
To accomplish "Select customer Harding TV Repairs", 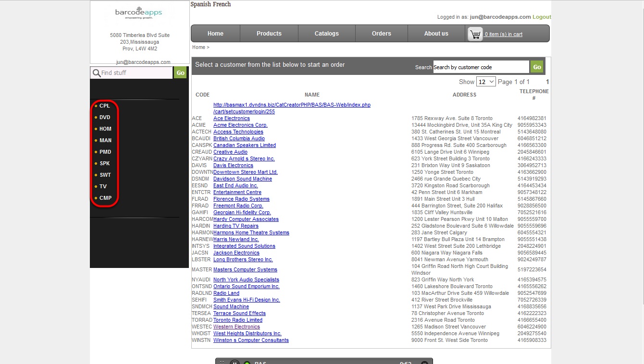I will 236,226.
